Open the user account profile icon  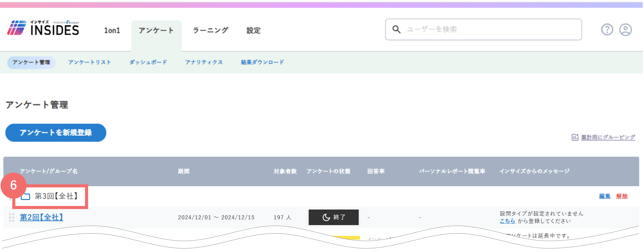[x=625, y=30]
